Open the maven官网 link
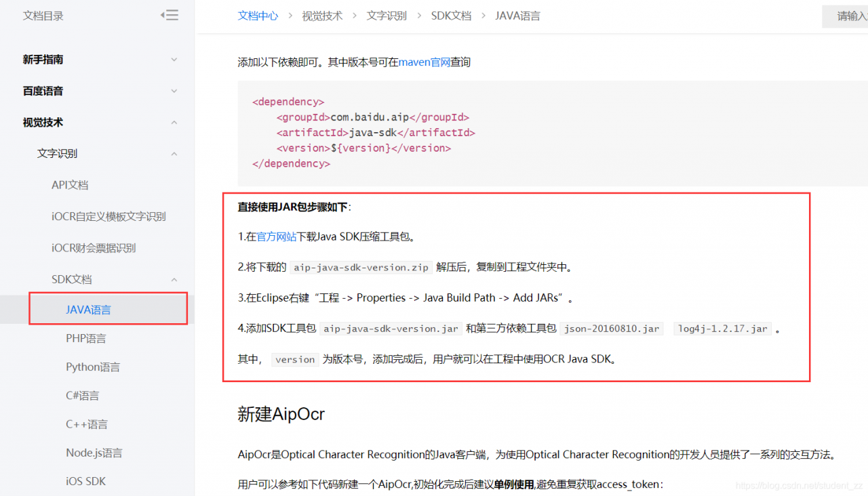The height and width of the screenshot is (496, 868). click(425, 62)
